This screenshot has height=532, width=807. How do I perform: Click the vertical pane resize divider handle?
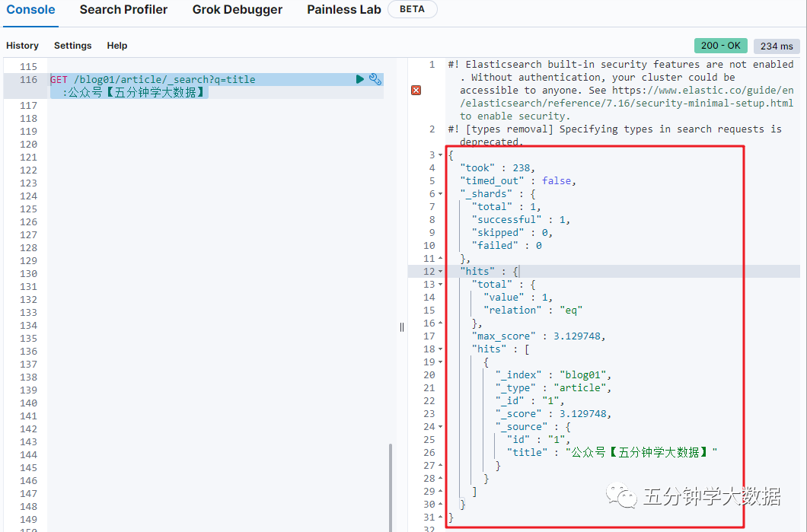pyautogui.click(x=402, y=327)
